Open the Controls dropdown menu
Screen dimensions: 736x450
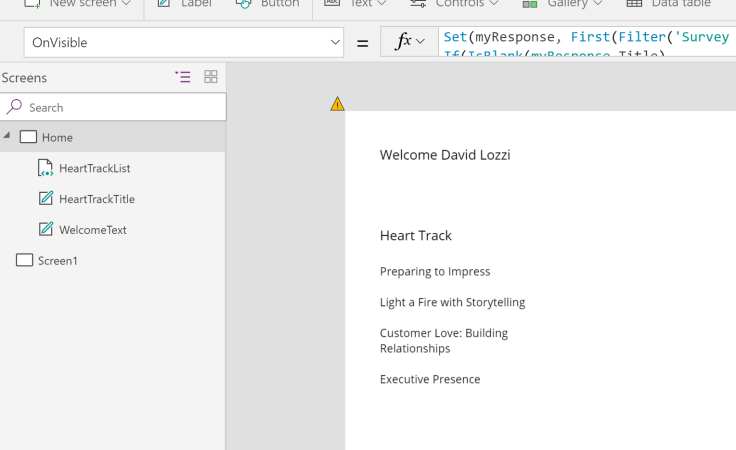tap(454, 4)
